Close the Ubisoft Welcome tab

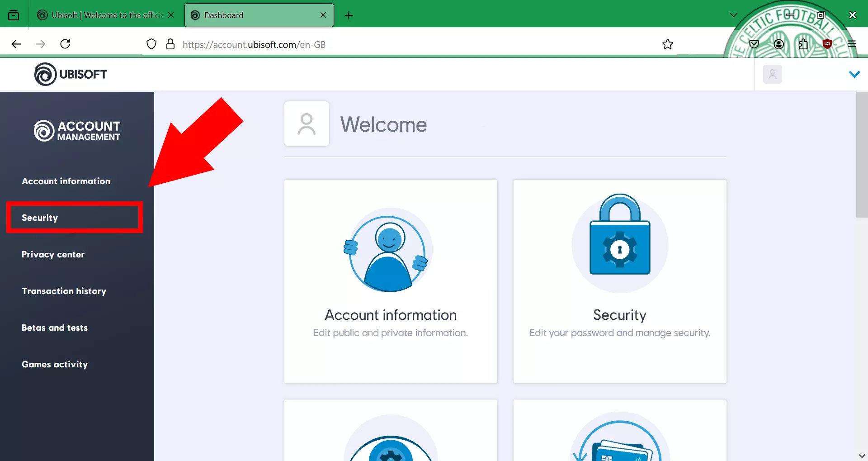171,15
